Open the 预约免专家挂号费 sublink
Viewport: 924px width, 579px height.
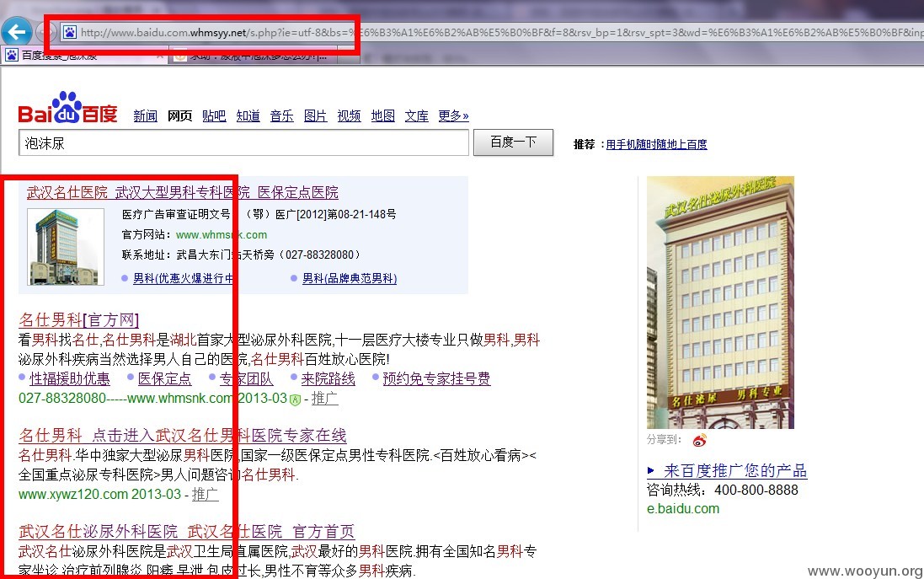[436, 378]
